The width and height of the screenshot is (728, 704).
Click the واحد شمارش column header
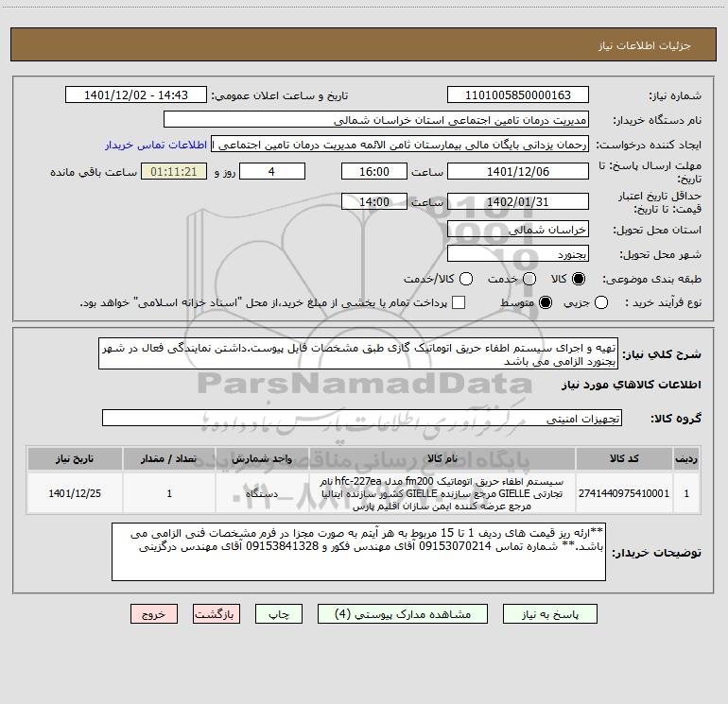click(x=262, y=458)
